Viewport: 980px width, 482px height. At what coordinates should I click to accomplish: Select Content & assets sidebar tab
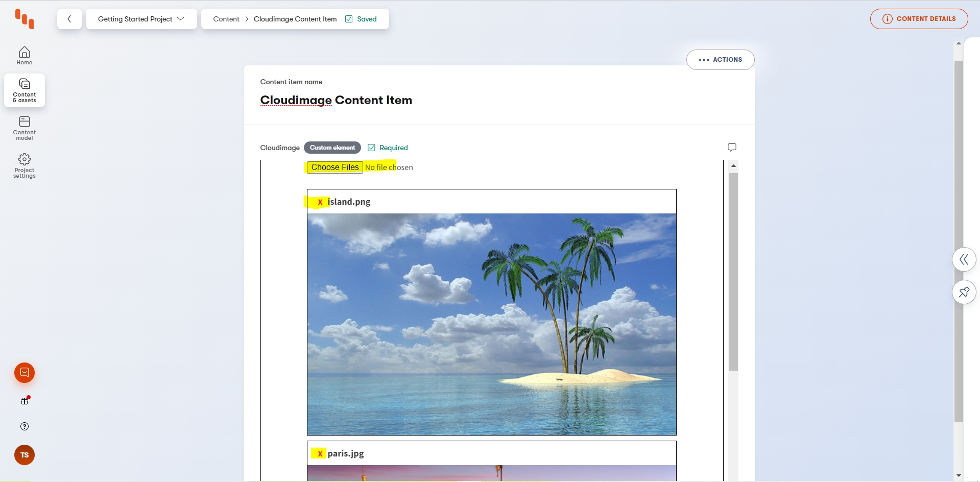(25, 90)
